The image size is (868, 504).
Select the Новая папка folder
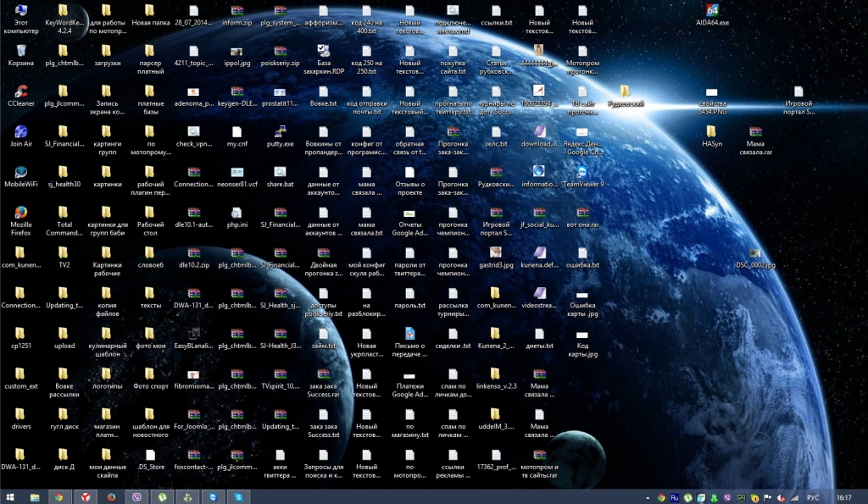149,11
